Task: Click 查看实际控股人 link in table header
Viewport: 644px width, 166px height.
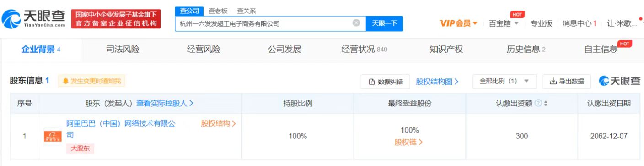Action: [165, 104]
